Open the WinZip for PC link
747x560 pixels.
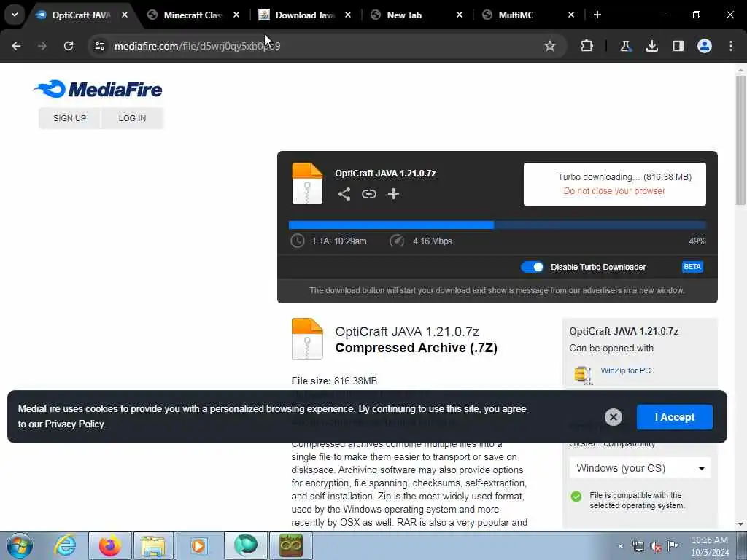coord(625,370)
